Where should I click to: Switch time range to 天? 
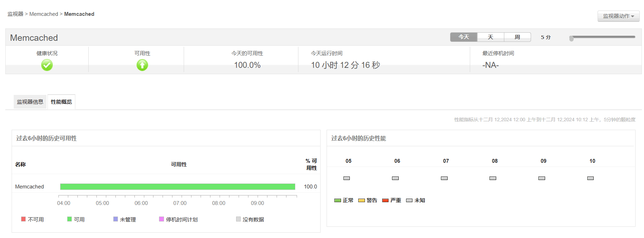pos(490,37)
